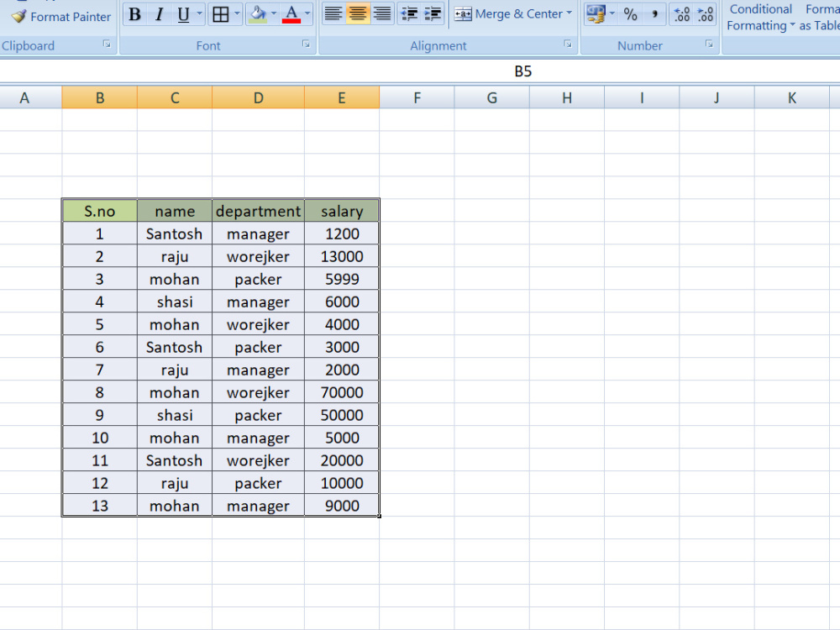The height and width of the screenshot is (630, 840).
Task: Click the Name Box showing B5
Action: coord(522,71)
